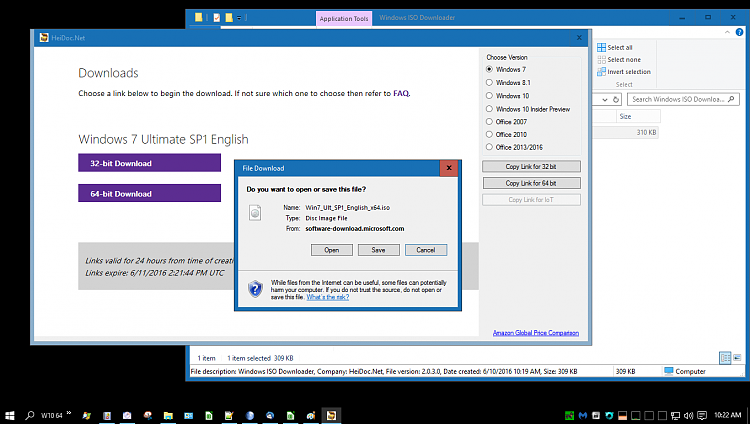Expand the Explorer address bar history dropdown

(x=605, y=100)
